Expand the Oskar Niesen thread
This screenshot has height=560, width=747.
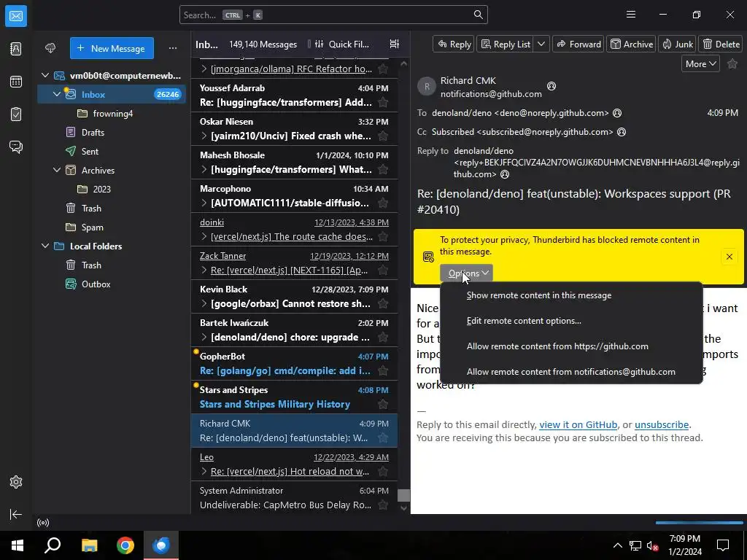click(x=204, y=136)
